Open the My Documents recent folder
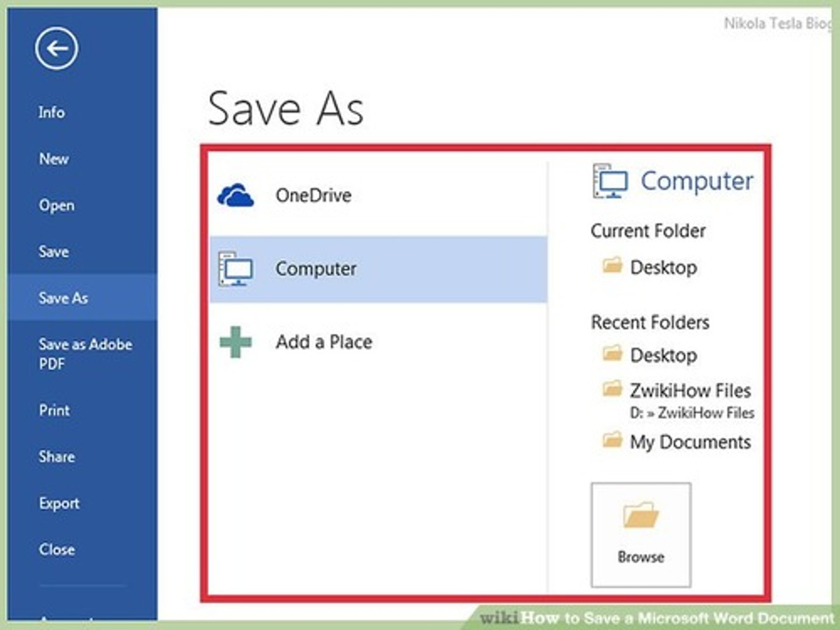Screen dimensions: 840x630 point(677,442)
